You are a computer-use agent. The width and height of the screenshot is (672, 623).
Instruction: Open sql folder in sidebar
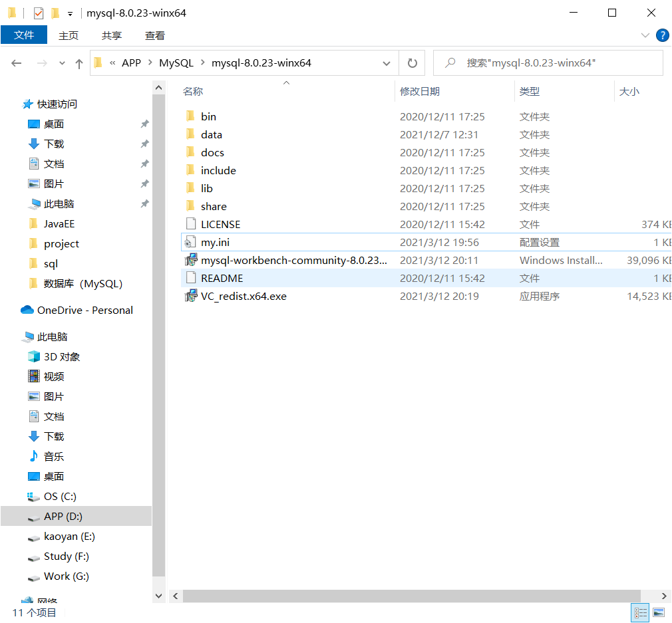point(51,264)
